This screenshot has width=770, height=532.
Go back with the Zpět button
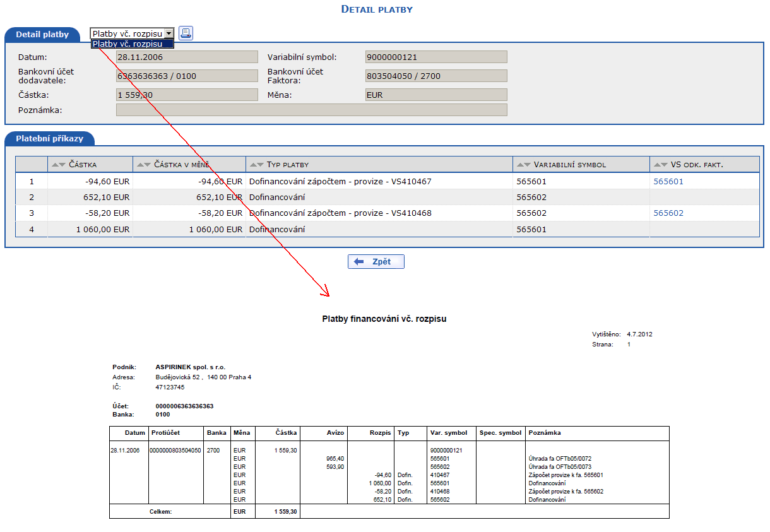tap(376, 262)
